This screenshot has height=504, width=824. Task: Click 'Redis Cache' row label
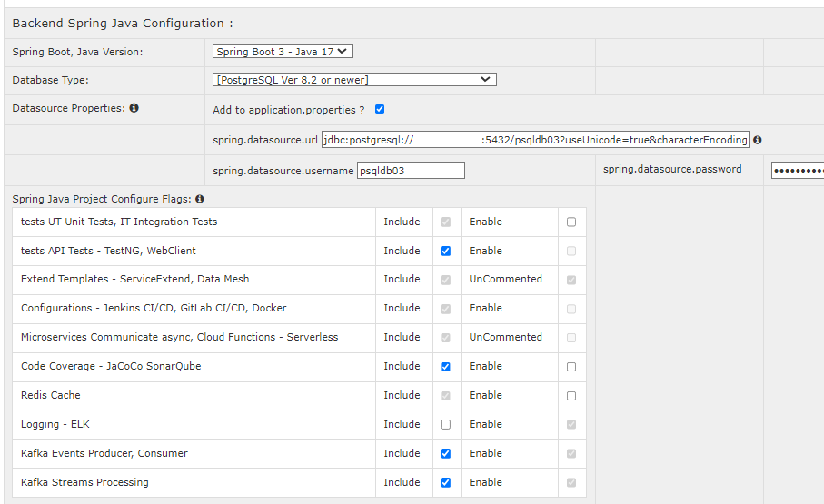pos(51,395)
